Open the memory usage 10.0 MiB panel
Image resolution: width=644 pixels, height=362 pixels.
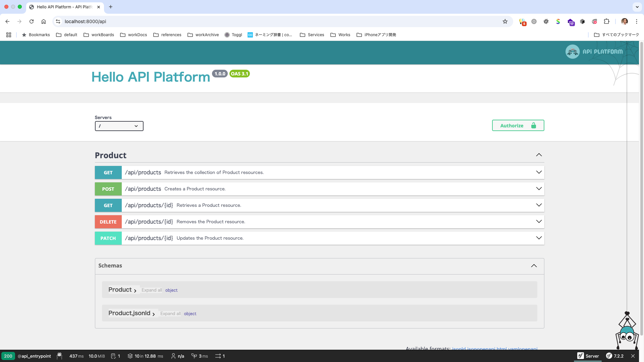pos(97,356)
